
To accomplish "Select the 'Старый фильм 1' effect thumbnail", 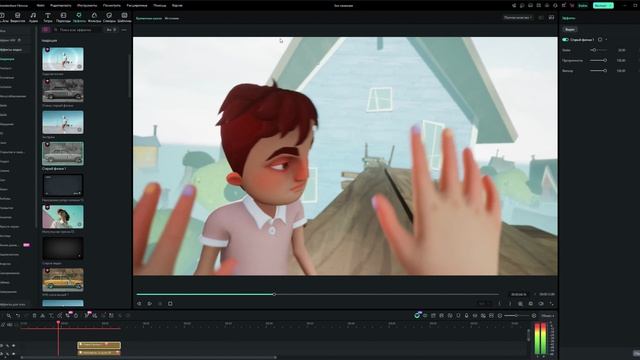I will (63, 153).
